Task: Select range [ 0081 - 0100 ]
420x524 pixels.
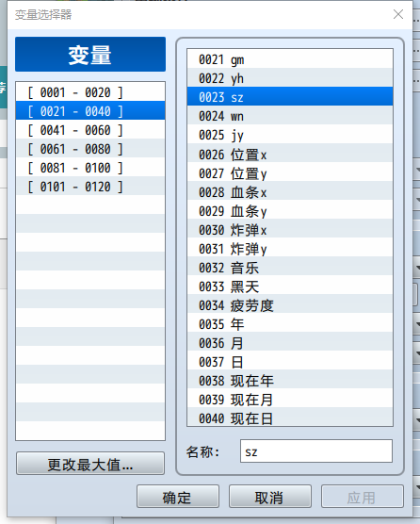Action: (90, 168)
